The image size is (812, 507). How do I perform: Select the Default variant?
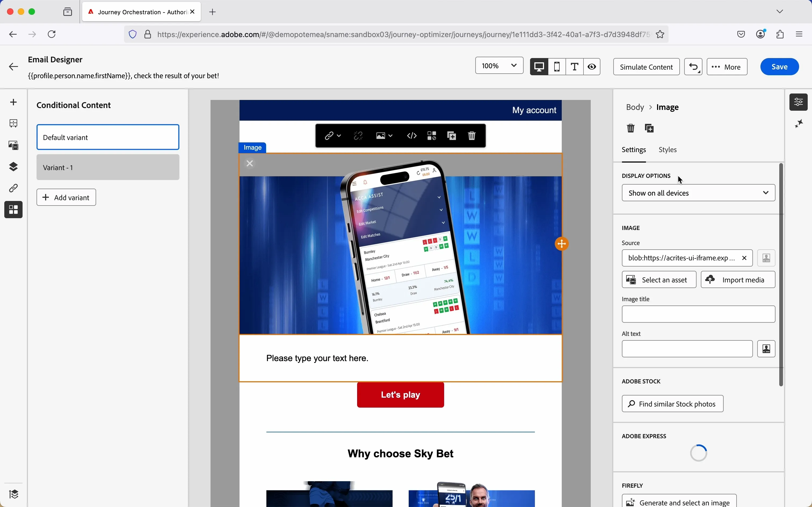pos(108,137)
